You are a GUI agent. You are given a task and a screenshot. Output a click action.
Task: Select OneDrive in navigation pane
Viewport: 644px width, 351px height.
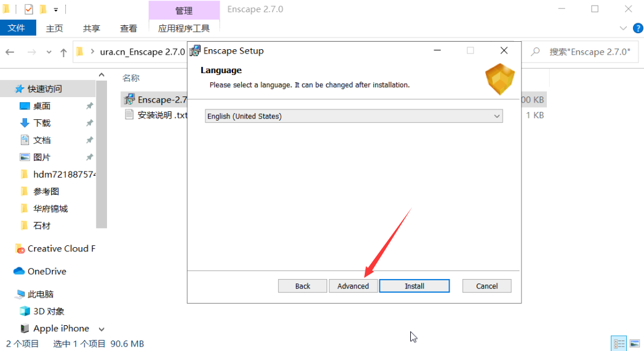click(46, 271)
